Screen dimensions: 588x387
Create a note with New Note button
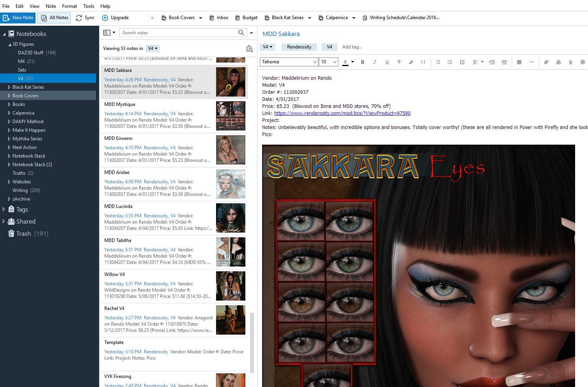[18, 18]
